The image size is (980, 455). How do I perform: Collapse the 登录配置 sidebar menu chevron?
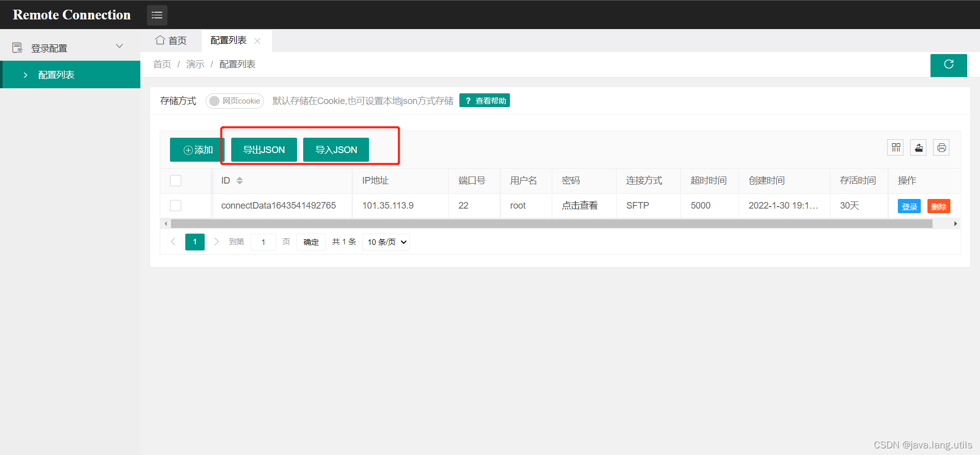coord(119,46)
